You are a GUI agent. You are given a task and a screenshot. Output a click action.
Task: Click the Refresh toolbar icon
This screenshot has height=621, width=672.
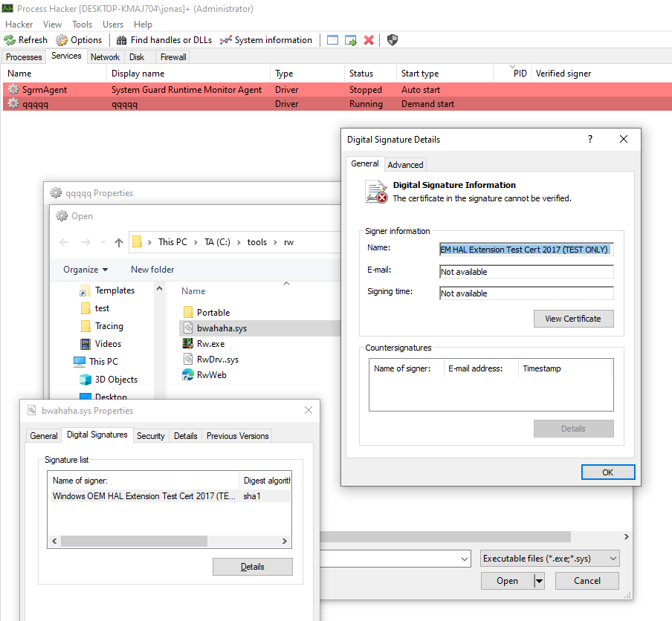click(10, 40)
